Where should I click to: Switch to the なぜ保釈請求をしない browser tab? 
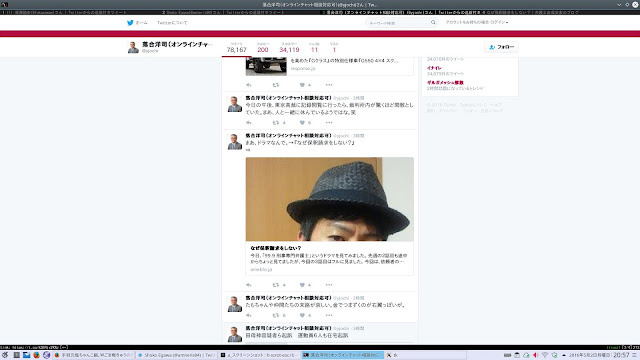click(x=532, y=12)
